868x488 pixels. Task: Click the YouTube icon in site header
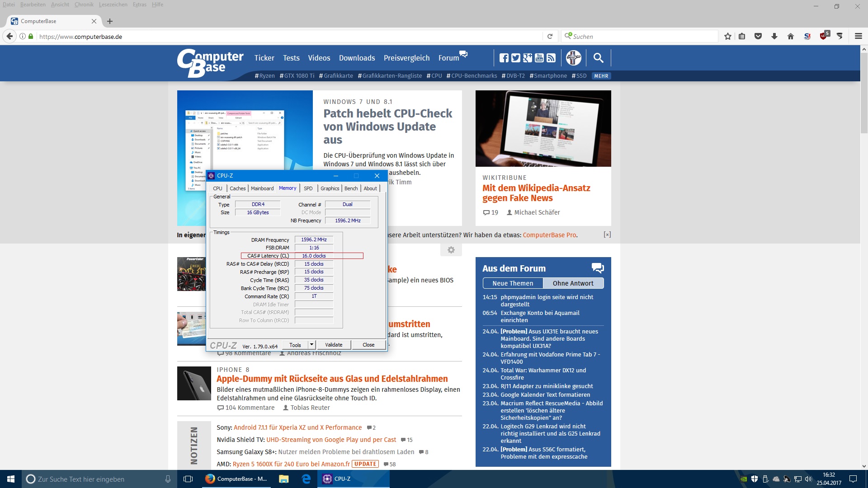point(539,58)
